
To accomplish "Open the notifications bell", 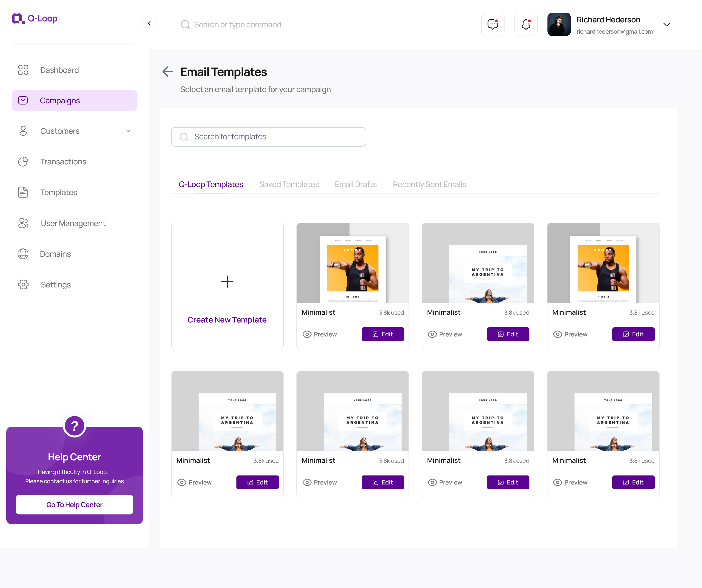I will pos(526,24).
